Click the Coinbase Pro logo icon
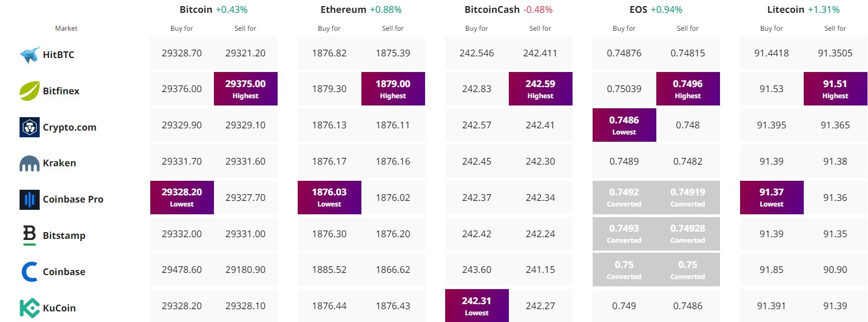The height and width of the screenshot is (322, 868). pyautogui.click(x=30, y=199)
